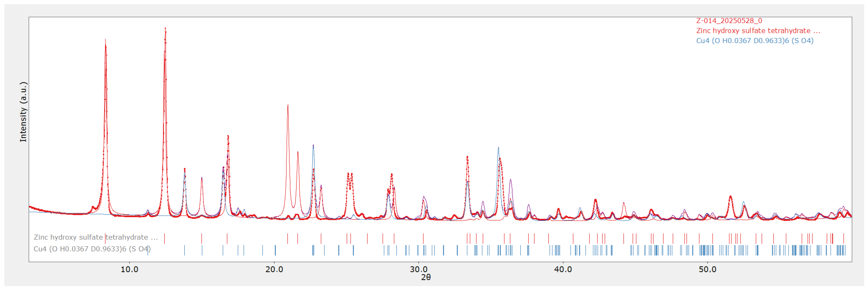Click the 30.0 x-axis tick label
Viewport: 868px width, 289px height.
pos(419,270)
